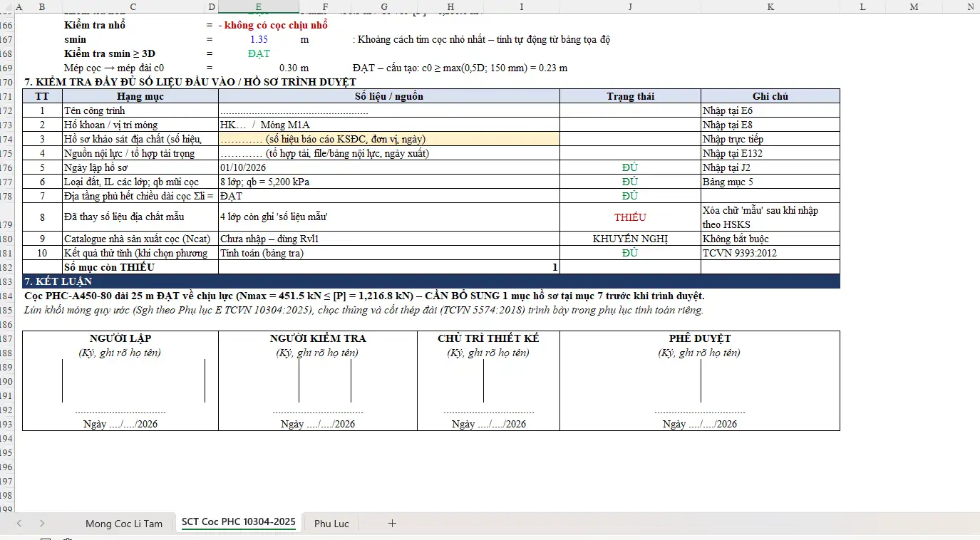This screenshot has height=540, width=980.
Task: Select the 'Tính toán (bảng tra)' cell
Action: click(389, 253)
